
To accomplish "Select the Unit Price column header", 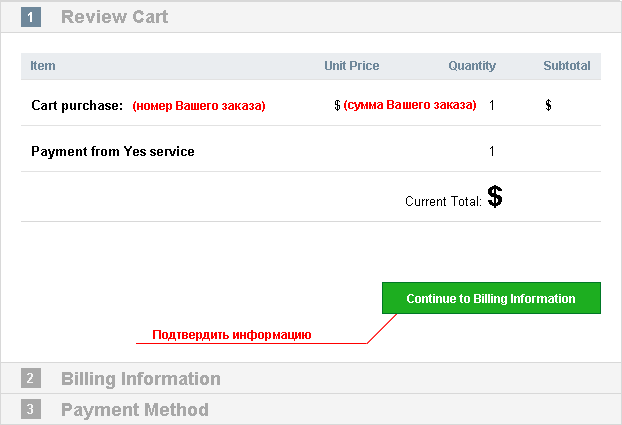I will tap(351, 65).
